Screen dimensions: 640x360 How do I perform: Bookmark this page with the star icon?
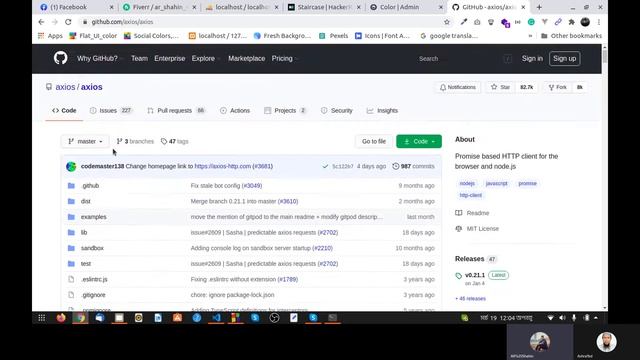447,22
